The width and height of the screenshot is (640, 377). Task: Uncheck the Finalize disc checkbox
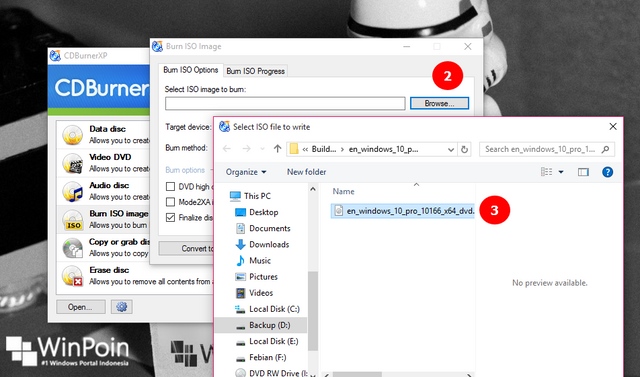(170, 217)
